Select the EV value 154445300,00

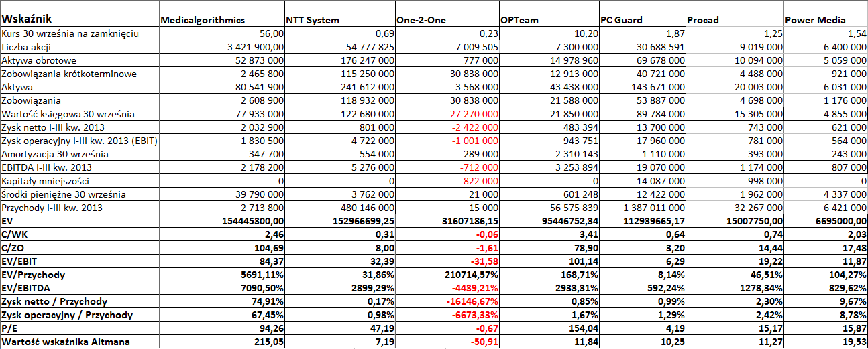point(221,221)
